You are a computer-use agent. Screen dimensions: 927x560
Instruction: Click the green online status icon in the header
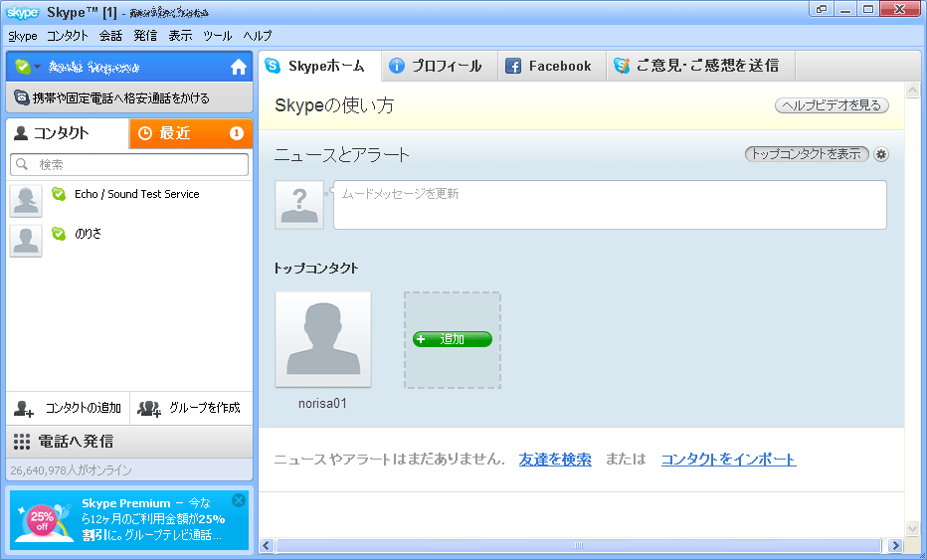pyautogui.click(x=23, y=67)
